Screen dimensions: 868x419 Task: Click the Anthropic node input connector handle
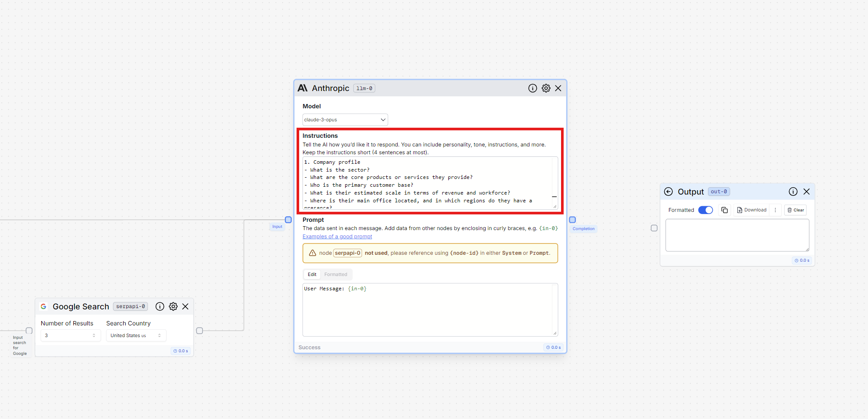pyautogui.click(x=288, y=220)
